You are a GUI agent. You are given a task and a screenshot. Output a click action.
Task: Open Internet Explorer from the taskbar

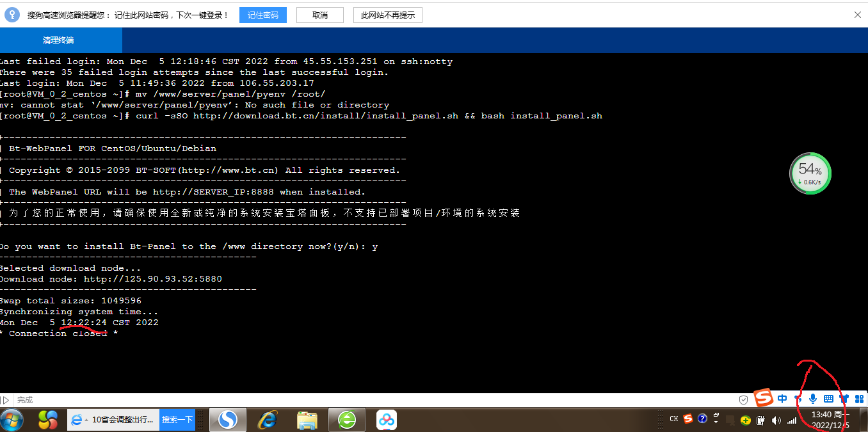click(x=268, y=420)
